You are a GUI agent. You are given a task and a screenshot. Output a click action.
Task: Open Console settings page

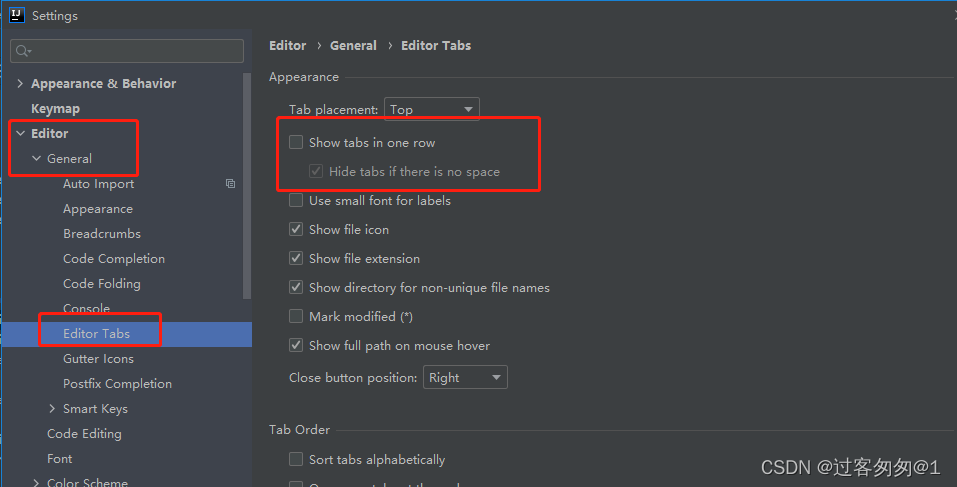pyautogui.click(x=87, y=309)
